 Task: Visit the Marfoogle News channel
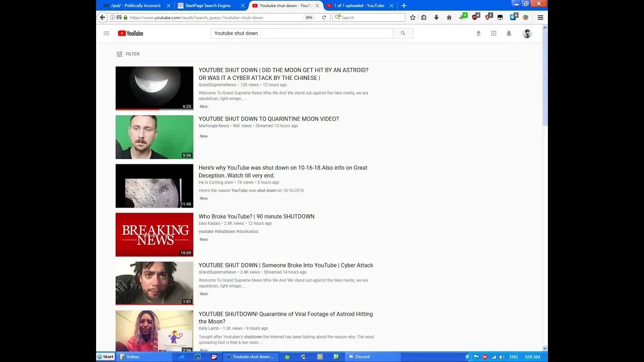[x=214, y=126]
